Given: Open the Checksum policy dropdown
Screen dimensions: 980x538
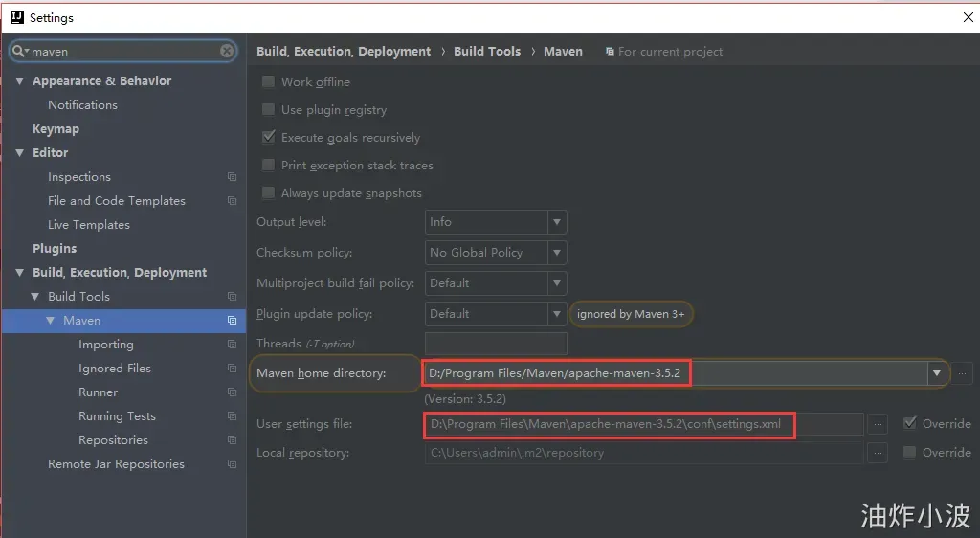Looking at the screenshot, I should (x=496, y=253).
